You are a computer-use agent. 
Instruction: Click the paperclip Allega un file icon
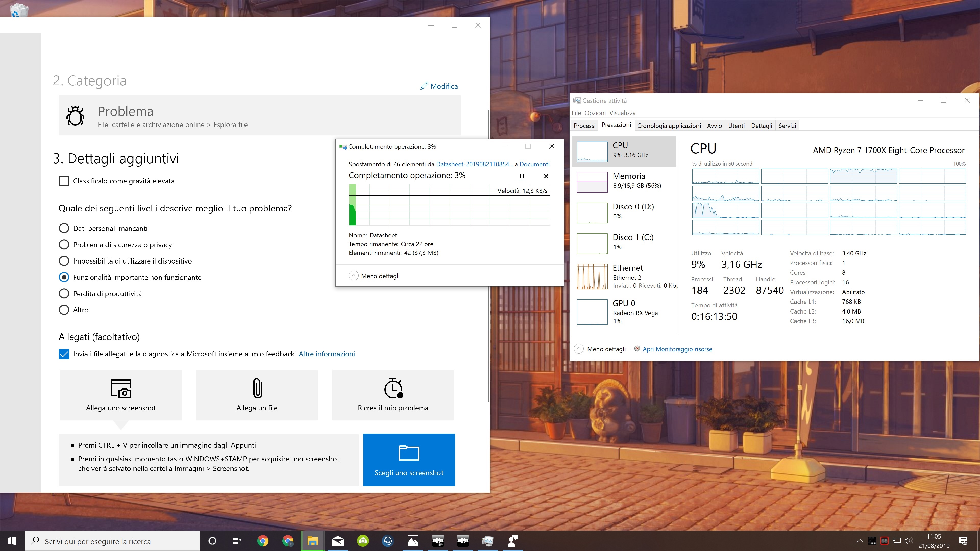[x=258, y=388]
